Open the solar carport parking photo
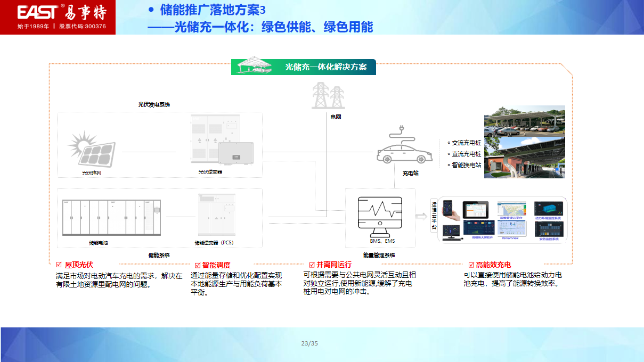This screenshot has height=362, width=644. pyautogui.click(x=524, y=121)
